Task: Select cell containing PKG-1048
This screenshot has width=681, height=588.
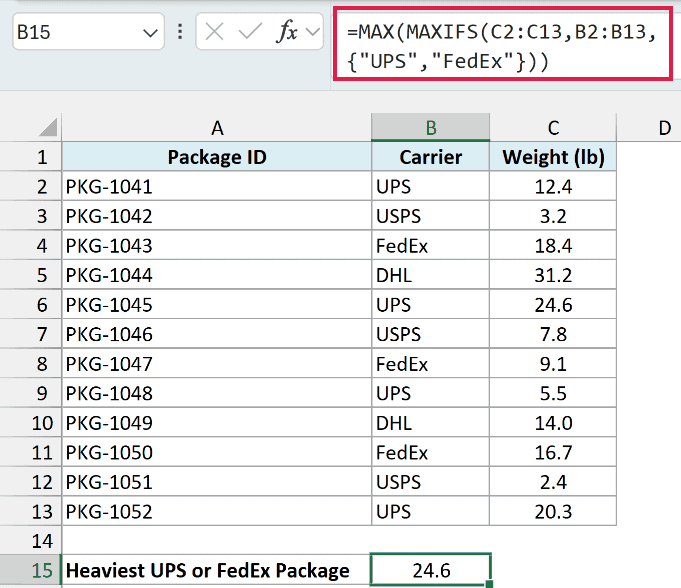Action: 217,393
